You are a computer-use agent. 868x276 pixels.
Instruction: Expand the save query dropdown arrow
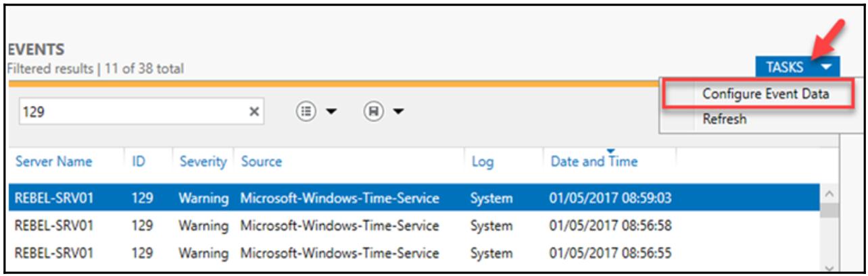coord(398,112)
